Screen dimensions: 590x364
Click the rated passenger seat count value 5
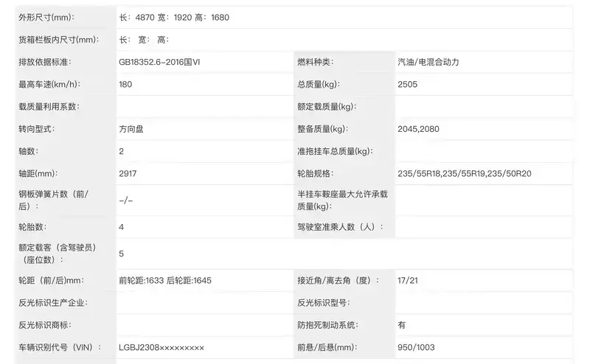coord(121,254)
